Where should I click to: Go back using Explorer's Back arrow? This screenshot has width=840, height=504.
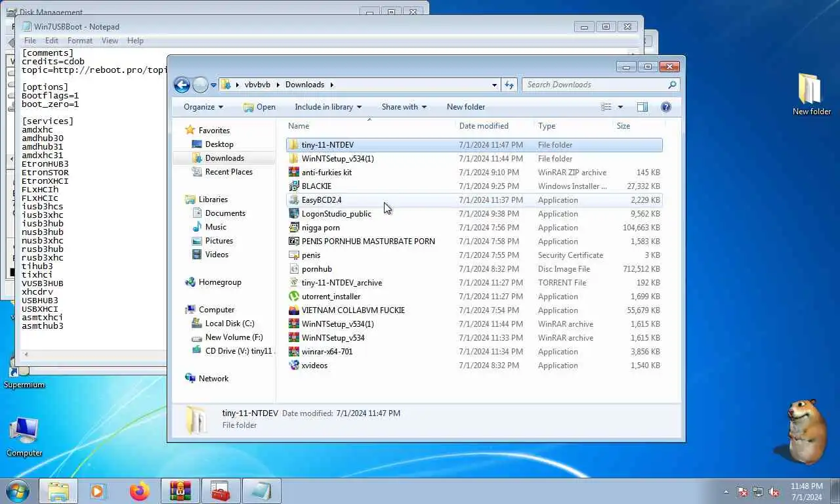[182, 85]
